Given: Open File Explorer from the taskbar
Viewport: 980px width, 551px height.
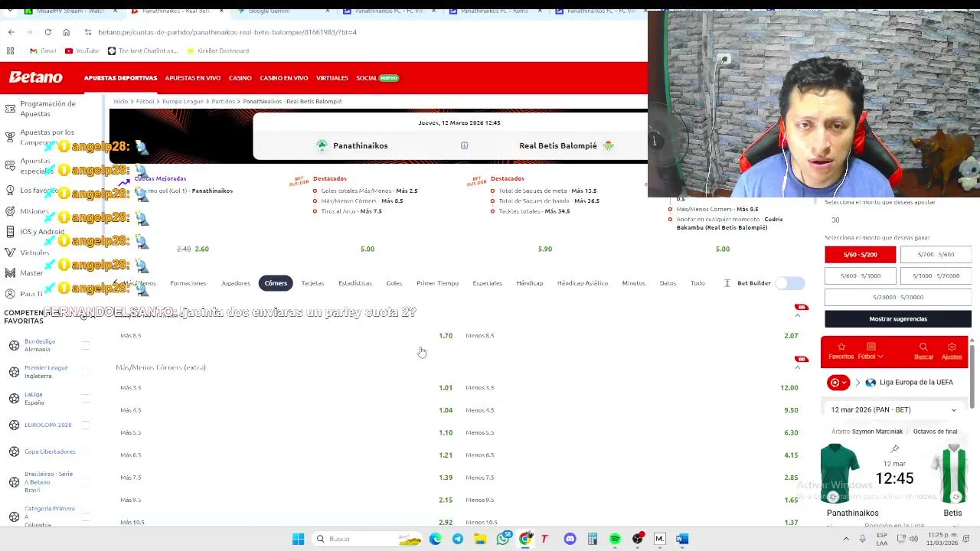Looking at the screenshot, I should tap(480, 539).
